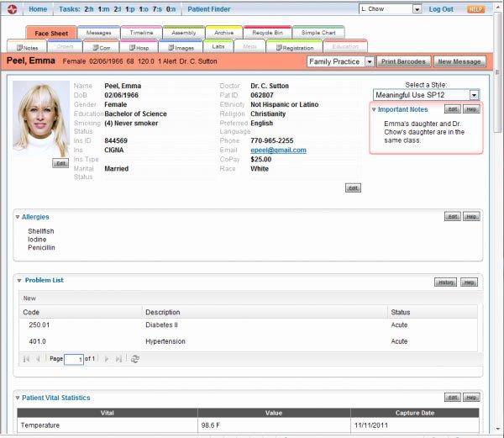Switch to the Timeline tab

(141, 33)
